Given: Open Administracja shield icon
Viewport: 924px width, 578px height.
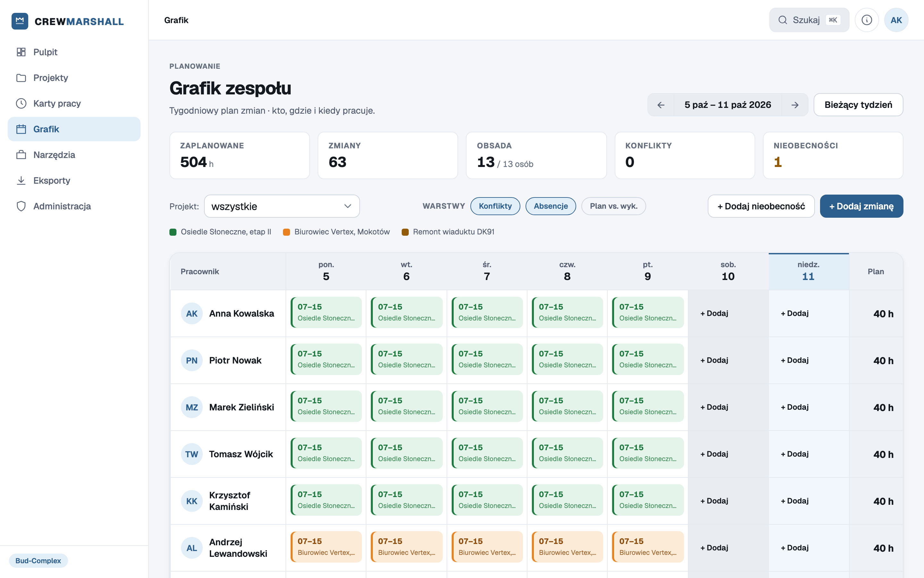Looking at the screenshot, I should point(21,206).
